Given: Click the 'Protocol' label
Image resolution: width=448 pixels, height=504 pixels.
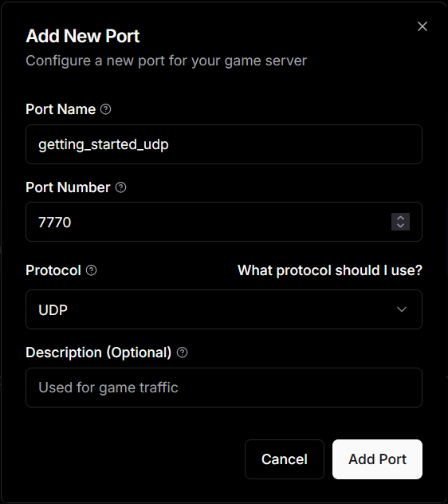Looking at the screenshot, I should 53,270.
